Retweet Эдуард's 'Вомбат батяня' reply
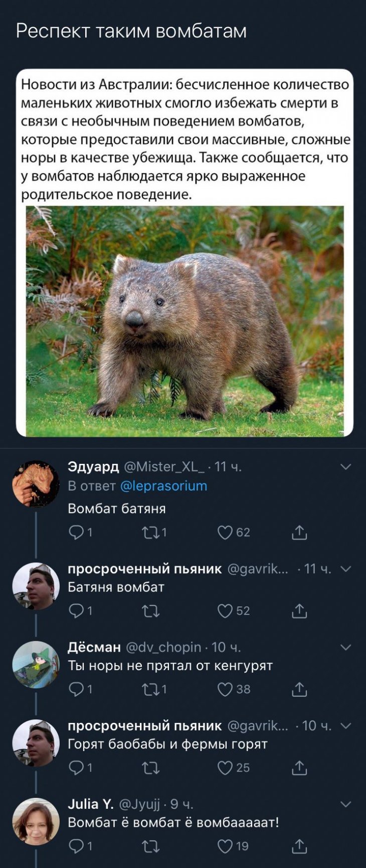This screenshot has width=366, height=868. [150, 532]
